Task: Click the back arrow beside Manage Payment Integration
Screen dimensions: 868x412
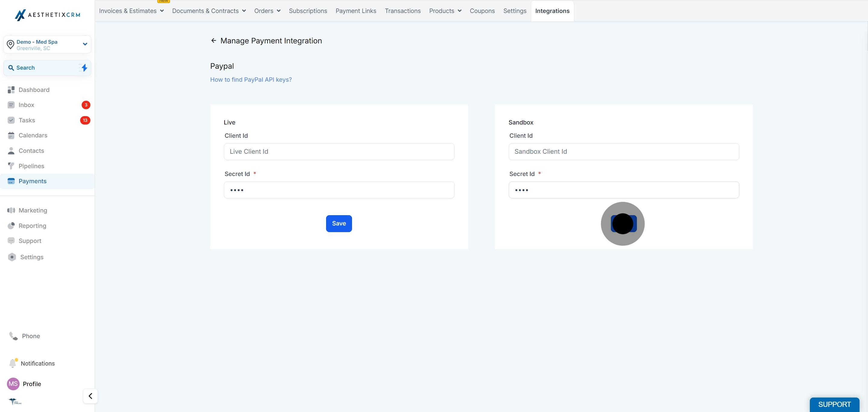Action: pos(213,40)
